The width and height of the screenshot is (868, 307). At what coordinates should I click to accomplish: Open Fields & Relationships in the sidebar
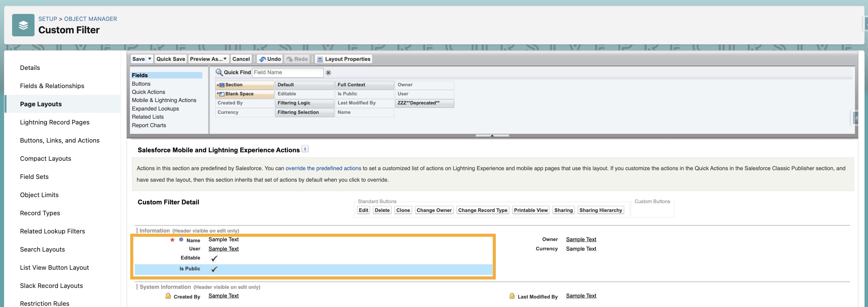pos(52,86)
